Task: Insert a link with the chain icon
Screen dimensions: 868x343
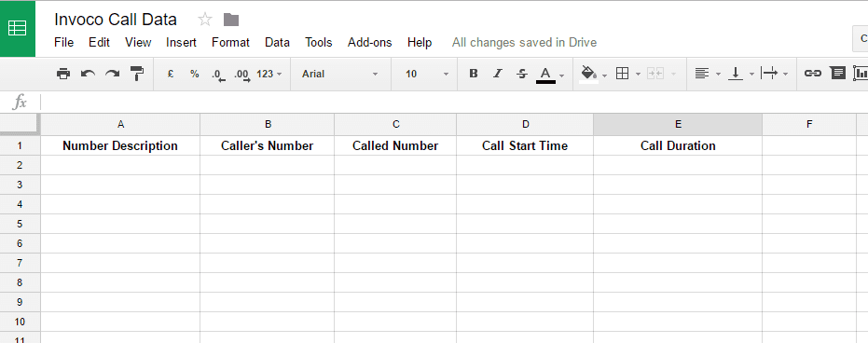Action: (813, 74)
